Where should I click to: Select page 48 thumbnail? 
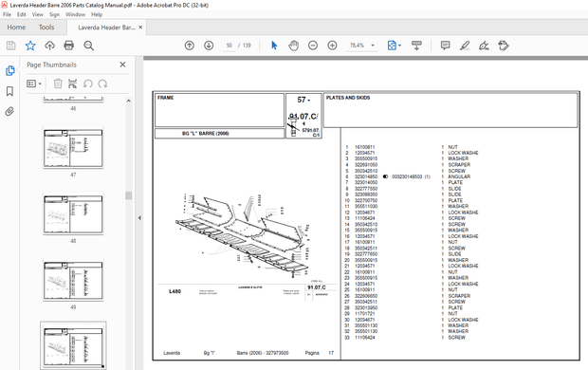(73, 214)
